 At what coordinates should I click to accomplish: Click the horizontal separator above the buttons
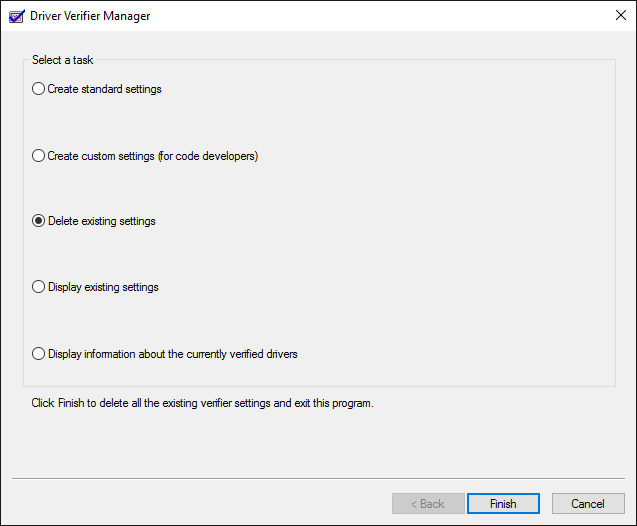click(x=318, y=478)
